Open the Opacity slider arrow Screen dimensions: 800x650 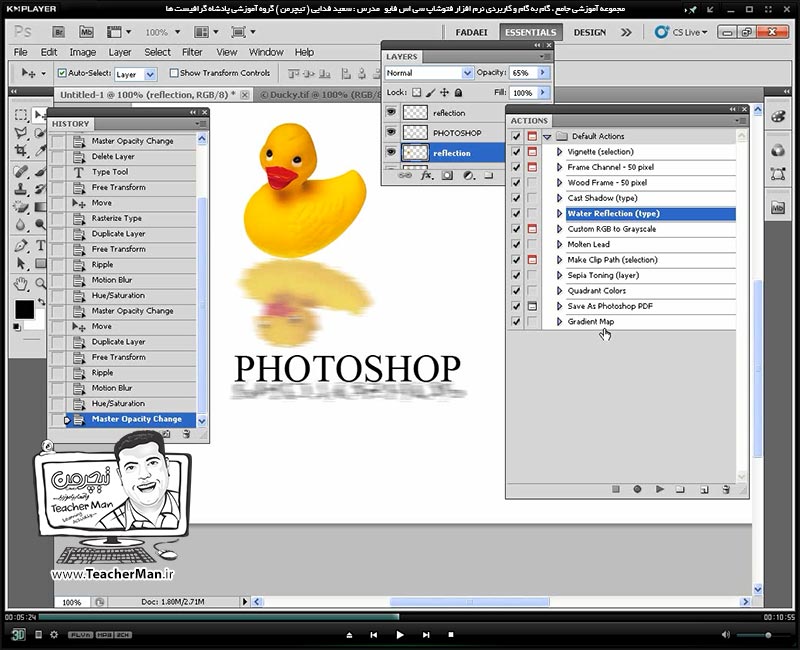point(543,72)
